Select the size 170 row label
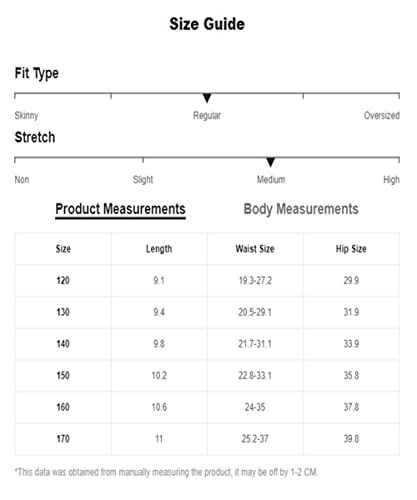Screen dimensions: 417x500 tap(63, 439)
